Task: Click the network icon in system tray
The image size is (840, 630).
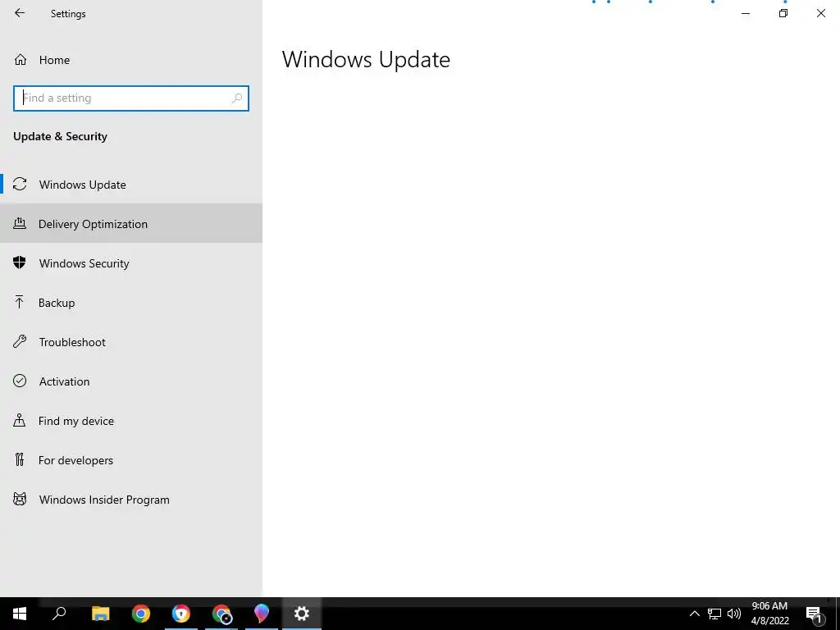Action: click(714, 614)
